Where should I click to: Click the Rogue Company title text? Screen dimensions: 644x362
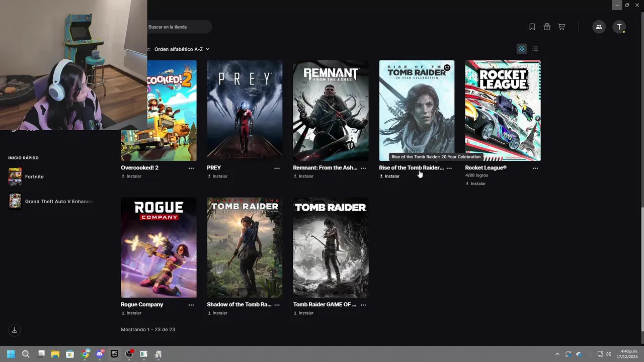click(x=142, y=305)
